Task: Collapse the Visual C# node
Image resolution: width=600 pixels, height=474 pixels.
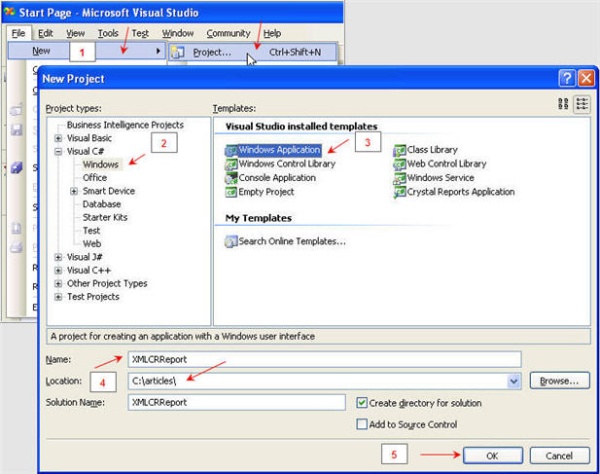Action: (58, 151)
